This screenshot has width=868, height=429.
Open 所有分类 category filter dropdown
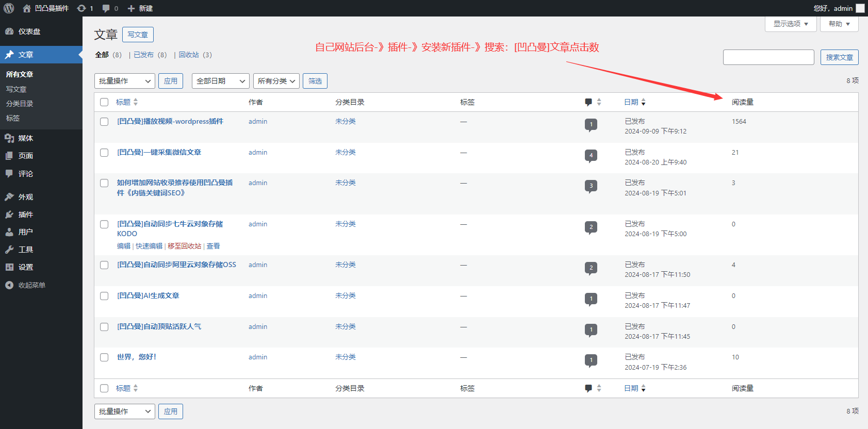click(x=276, y=81)
